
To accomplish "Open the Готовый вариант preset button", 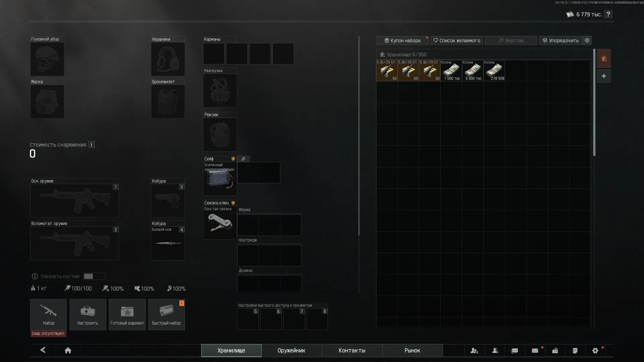I will coord(127,314).
